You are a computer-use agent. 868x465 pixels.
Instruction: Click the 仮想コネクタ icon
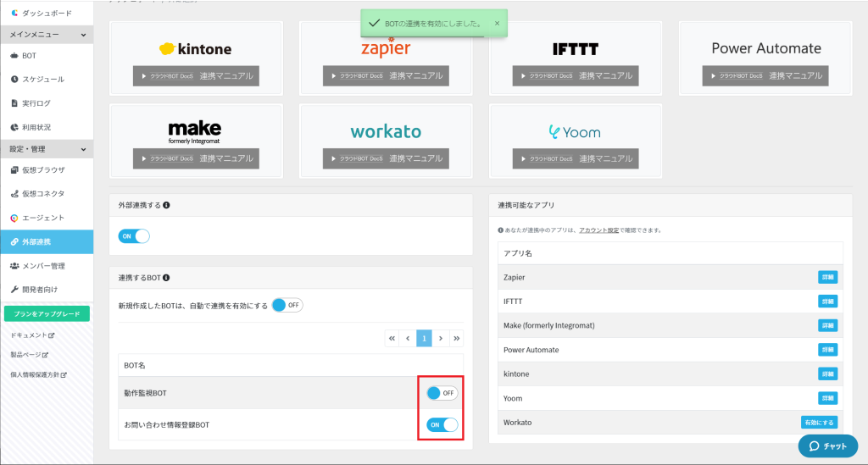14,193
